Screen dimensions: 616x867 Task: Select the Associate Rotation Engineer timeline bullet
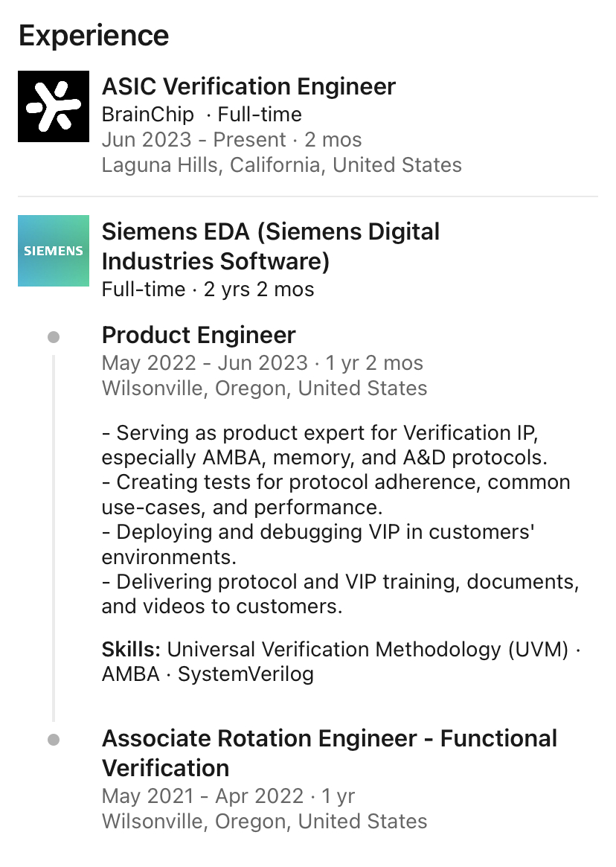tap(54, 739)
